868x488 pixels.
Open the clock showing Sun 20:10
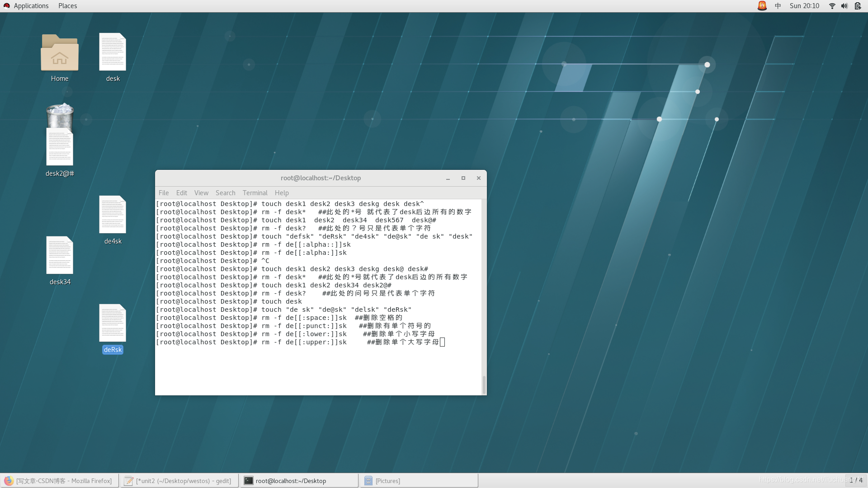[x=804, y=6]
